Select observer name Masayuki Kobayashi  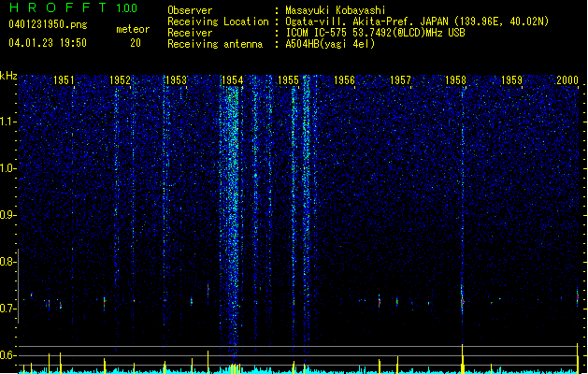click(336, 10)
